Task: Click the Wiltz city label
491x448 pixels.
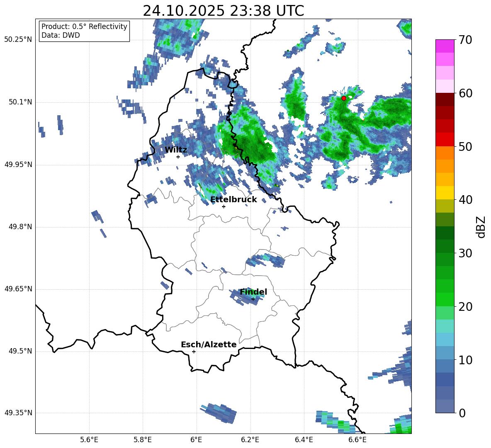Action: pyautogui.click(x=176, y=150)
